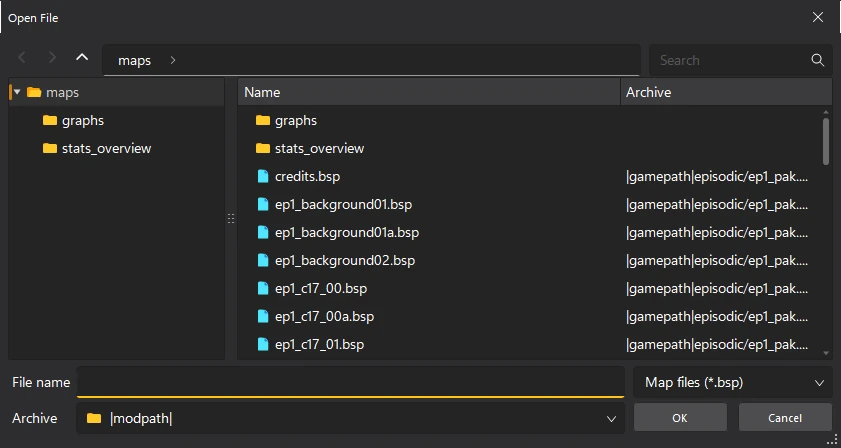Viewport: 841px width, 448px height.
Task: Select stats_overview folder name in file list
Action: 319,148
